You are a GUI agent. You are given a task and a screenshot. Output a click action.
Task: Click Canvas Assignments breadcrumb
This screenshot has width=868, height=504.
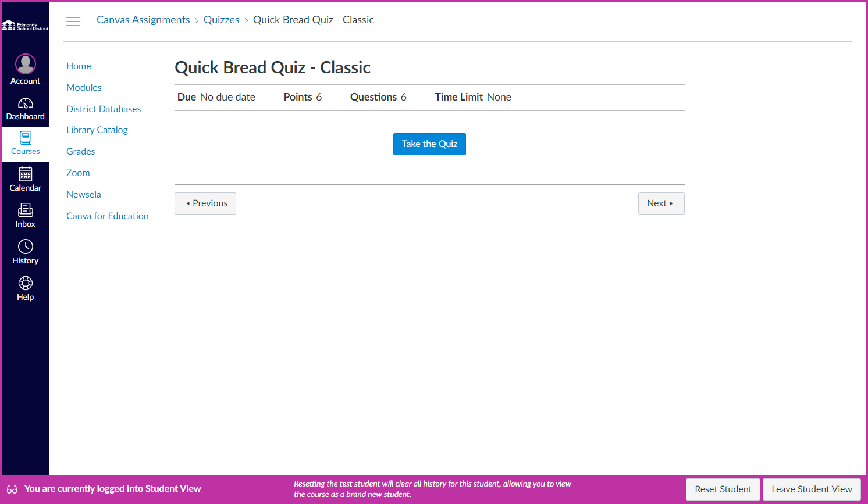(x=143, y=20)
